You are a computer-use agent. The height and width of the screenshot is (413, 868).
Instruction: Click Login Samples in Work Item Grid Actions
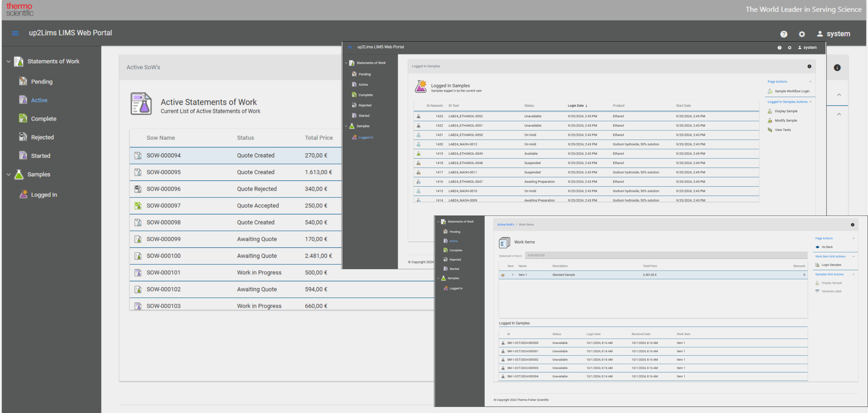point(831,265)
